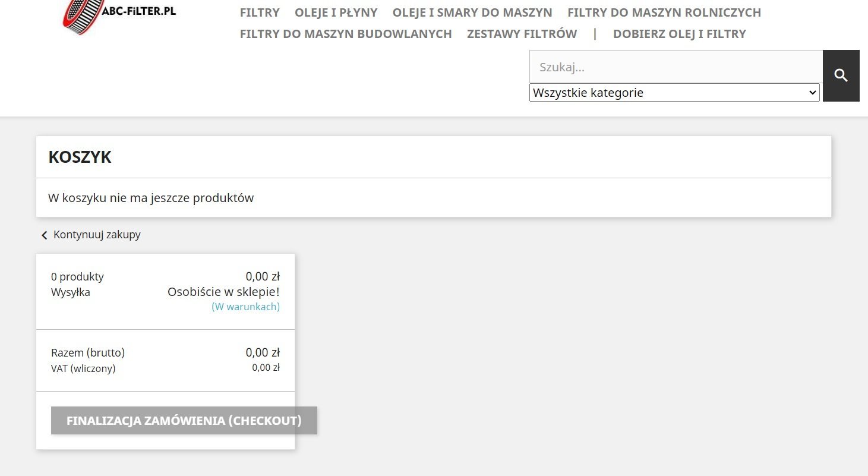Click the Osobiście w sklepie shipping text
Image resolution: width=868 pixels, height=476 pixels.
(223, 292)
